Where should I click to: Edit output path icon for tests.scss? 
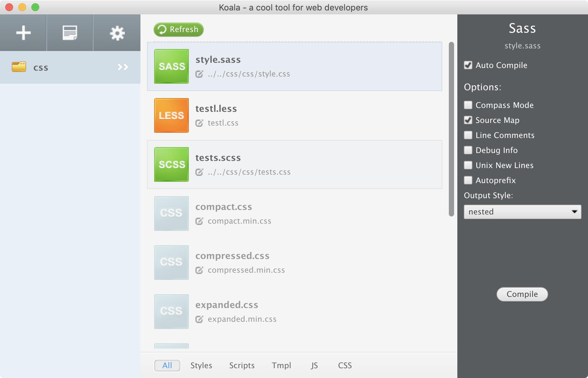(x=199, y=172)
